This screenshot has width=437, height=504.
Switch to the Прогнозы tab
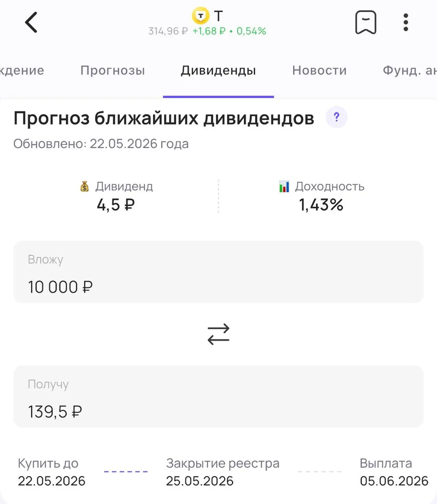point(112,70)
